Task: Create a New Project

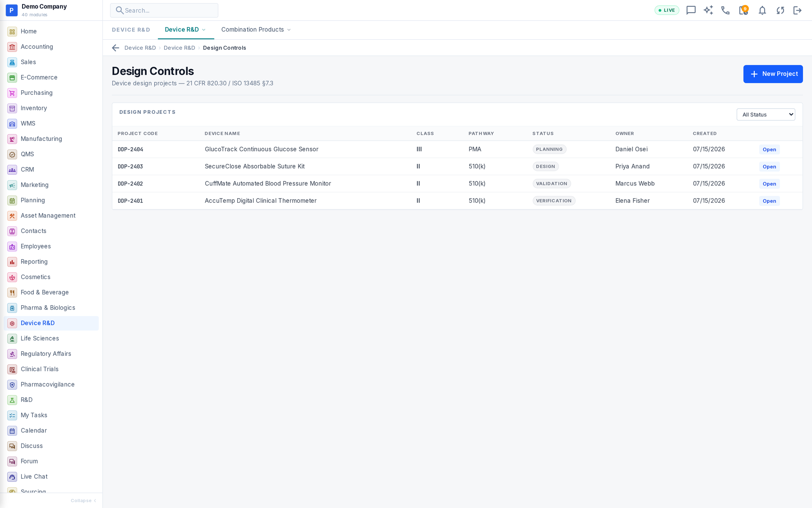Action: point(773,74)
